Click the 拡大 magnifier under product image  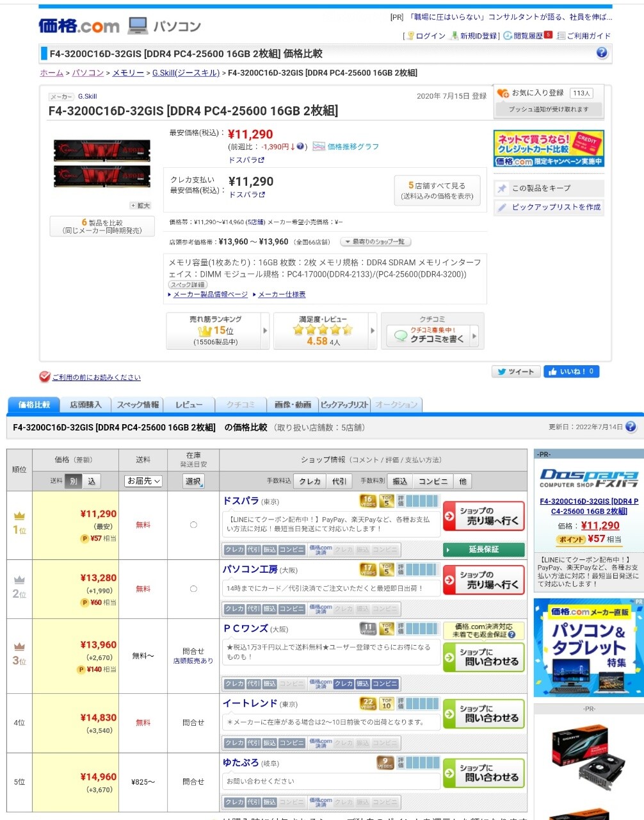click(140, 206)
